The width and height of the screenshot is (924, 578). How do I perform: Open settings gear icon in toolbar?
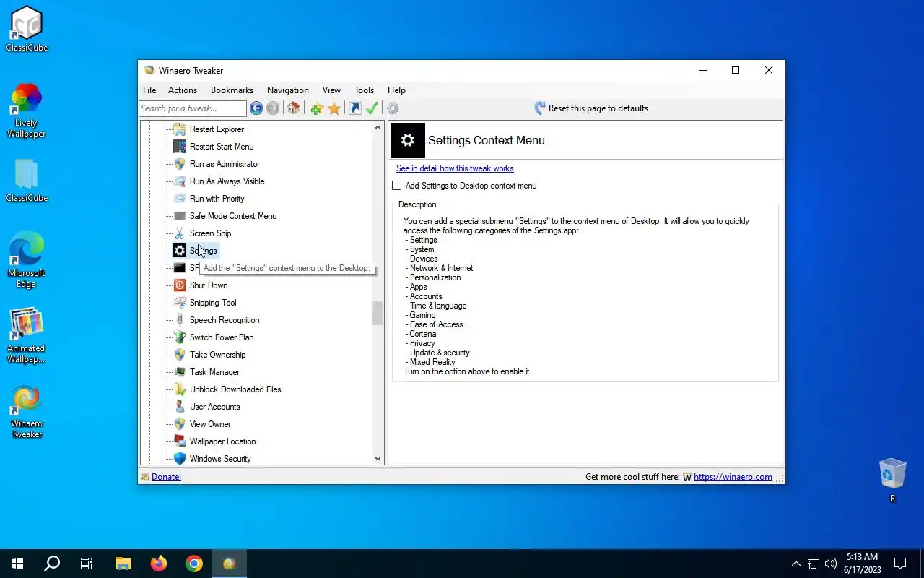393,108
